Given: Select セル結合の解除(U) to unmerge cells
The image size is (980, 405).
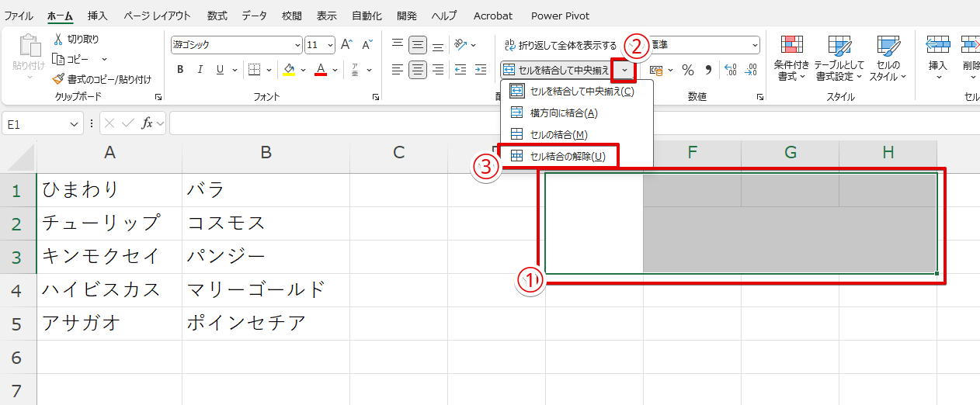Looking at the screenshot, I should tap(577, 156).
